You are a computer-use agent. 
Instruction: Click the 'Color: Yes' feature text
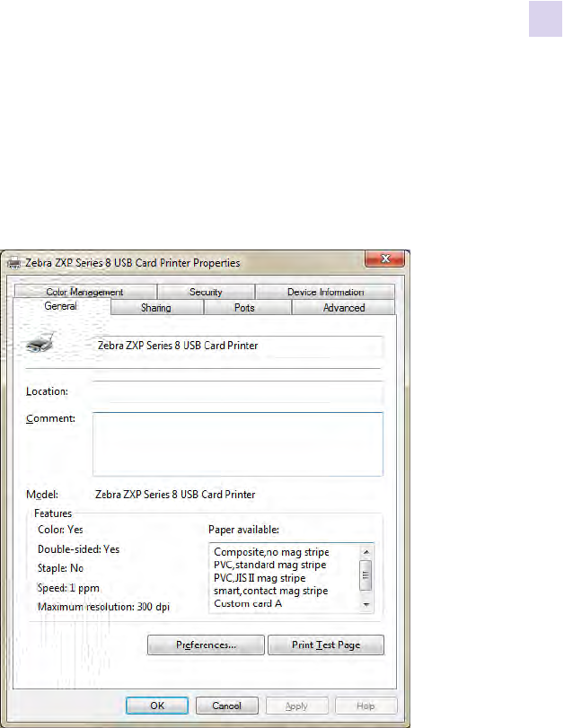tap(60, 530)
